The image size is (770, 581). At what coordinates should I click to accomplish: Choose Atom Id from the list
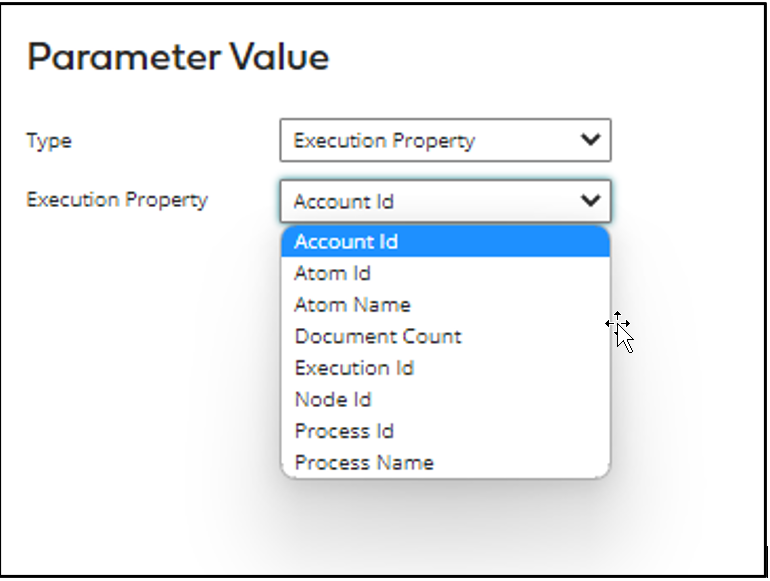(x=333, y=273)
